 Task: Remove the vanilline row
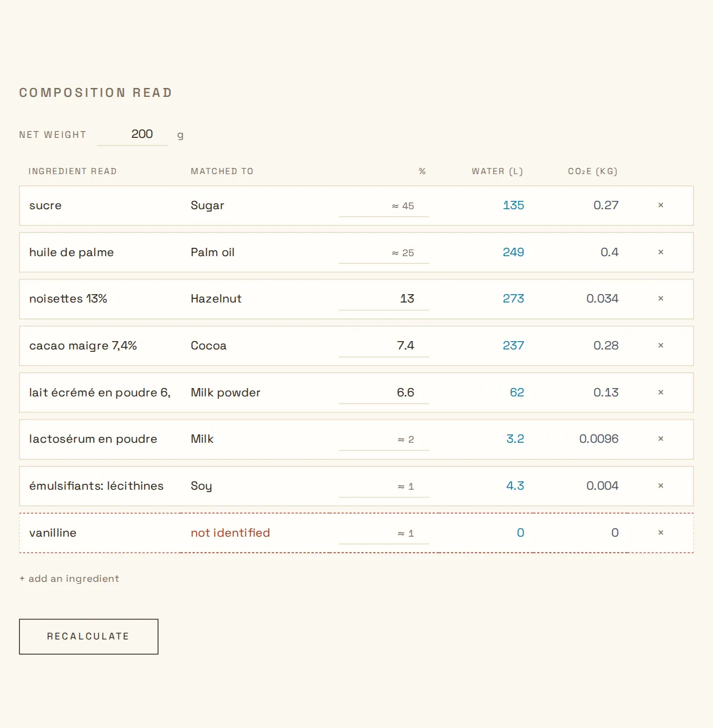tap(661, 533)
